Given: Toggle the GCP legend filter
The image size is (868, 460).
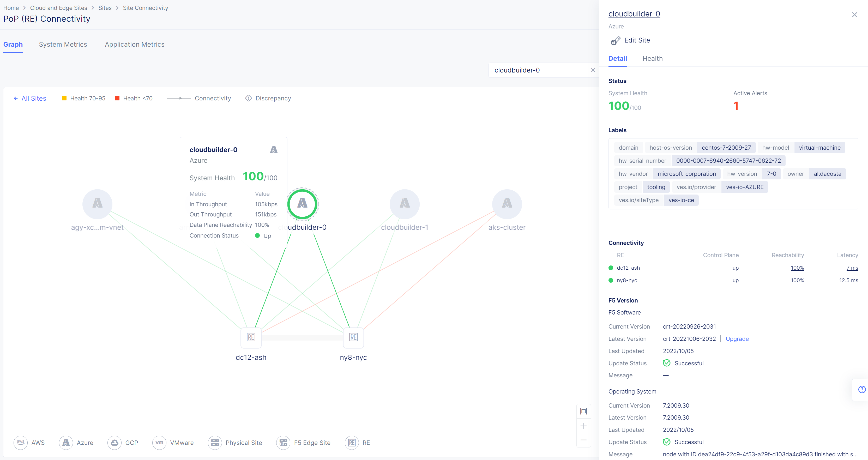Looking at the screenshot, I should [123, 443].
